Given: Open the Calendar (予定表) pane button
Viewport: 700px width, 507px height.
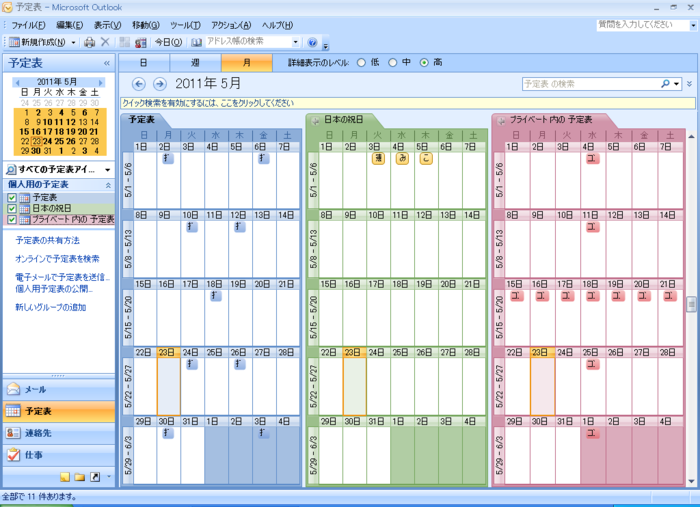Looking at the screenshot, I should (59, 411).
